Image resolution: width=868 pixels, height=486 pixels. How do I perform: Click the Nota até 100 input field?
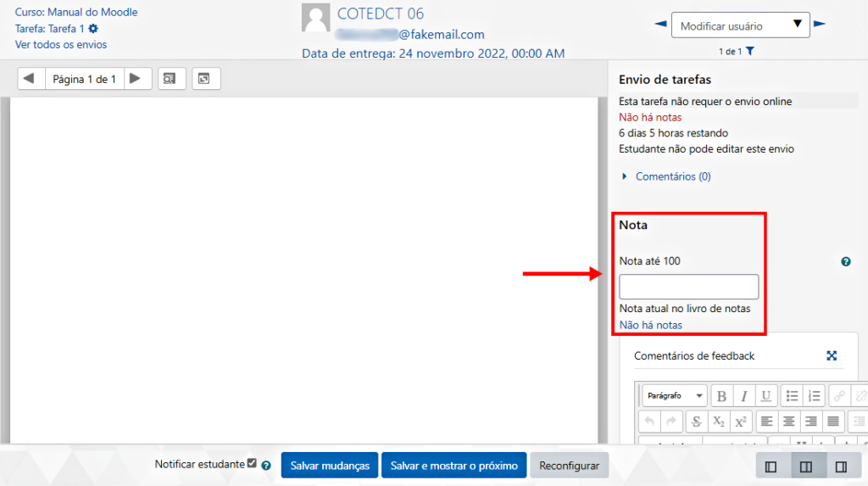[x=688, y=287]
